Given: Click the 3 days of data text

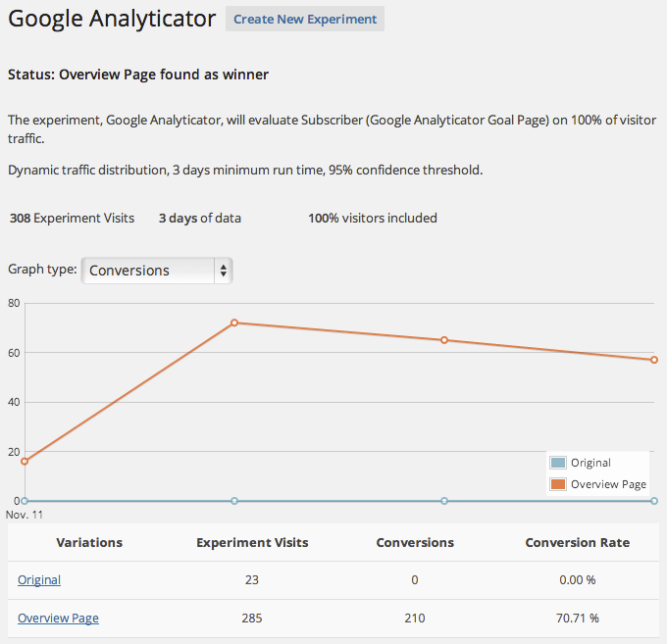Looking at the screenshot, I should tap(200, 218).
